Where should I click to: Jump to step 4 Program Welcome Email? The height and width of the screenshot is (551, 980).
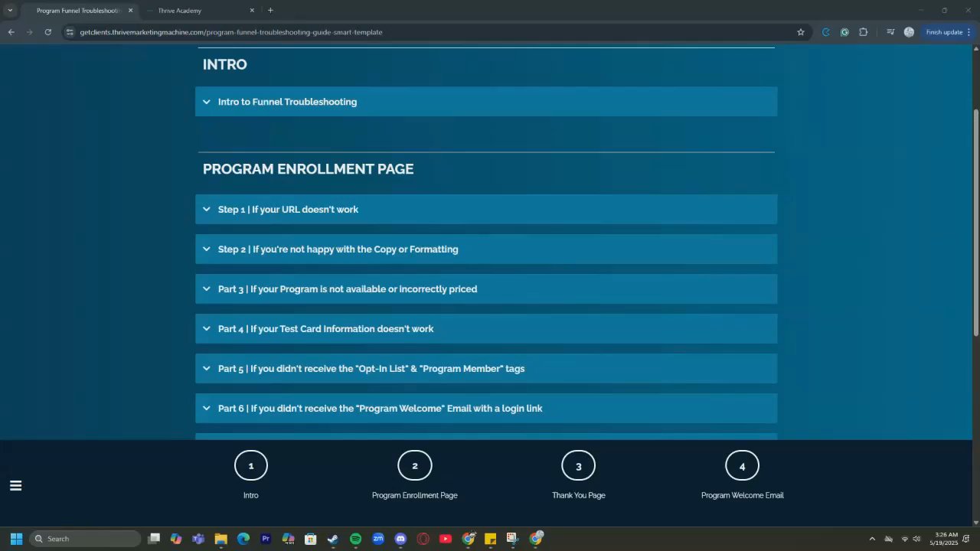(742, 465)
